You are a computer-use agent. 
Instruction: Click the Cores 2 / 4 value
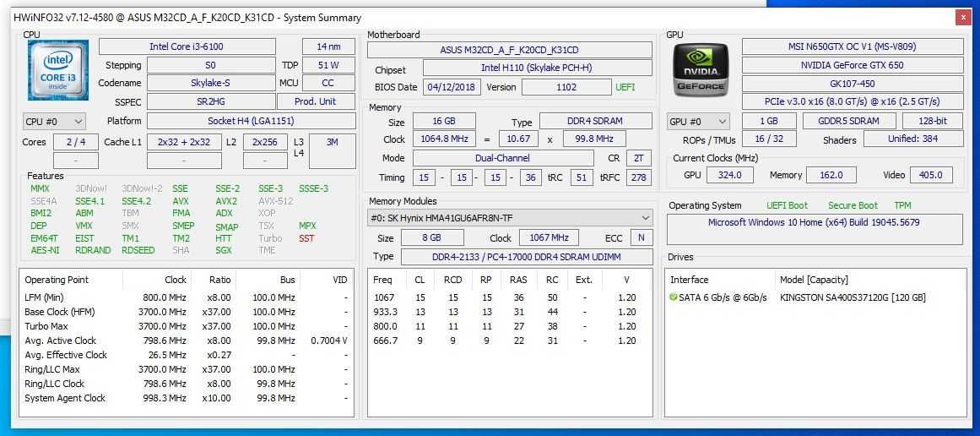76,142
